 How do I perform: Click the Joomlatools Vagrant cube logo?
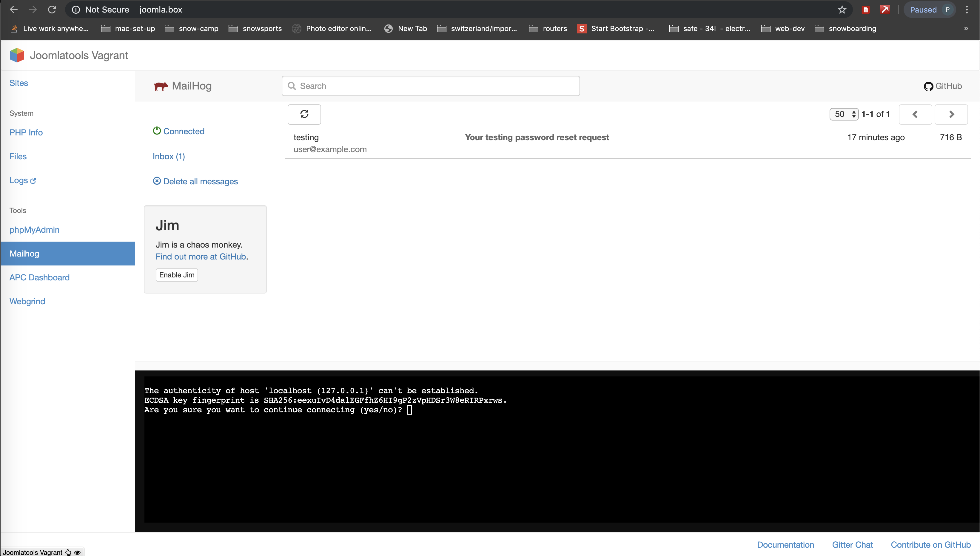pos(17,55)
